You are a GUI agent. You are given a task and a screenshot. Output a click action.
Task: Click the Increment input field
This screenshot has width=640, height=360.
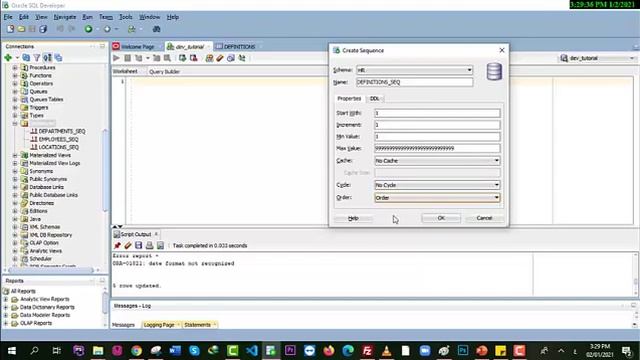[437, 125]
